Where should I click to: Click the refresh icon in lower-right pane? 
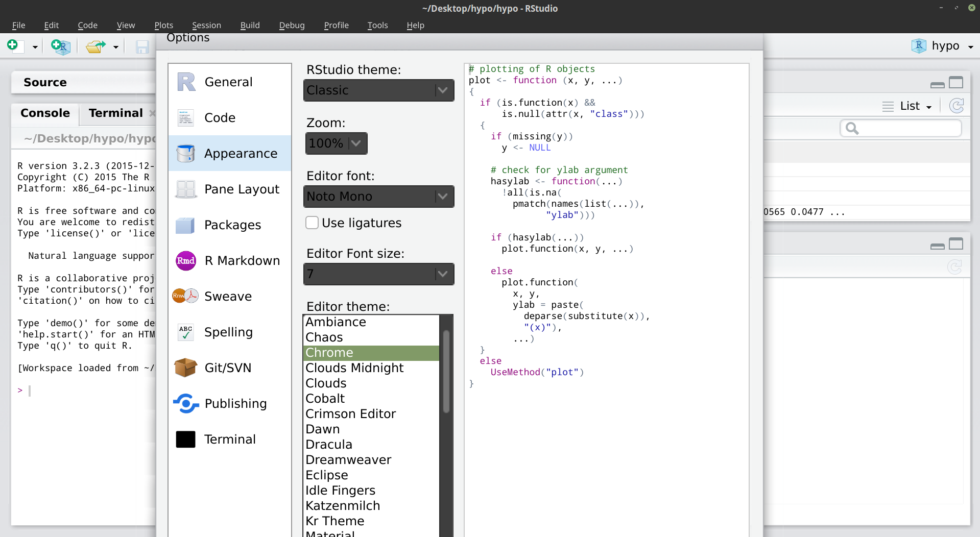click(x=954, y=266)
